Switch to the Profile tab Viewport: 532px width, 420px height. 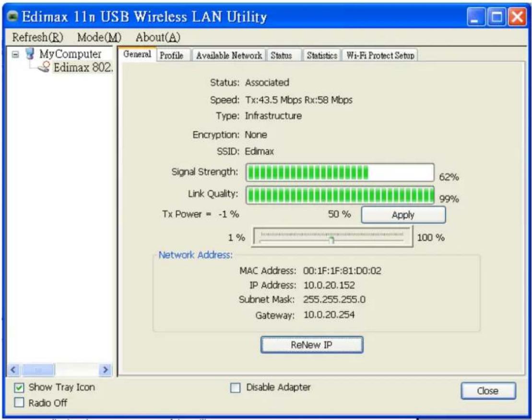(x=171, y=55)
